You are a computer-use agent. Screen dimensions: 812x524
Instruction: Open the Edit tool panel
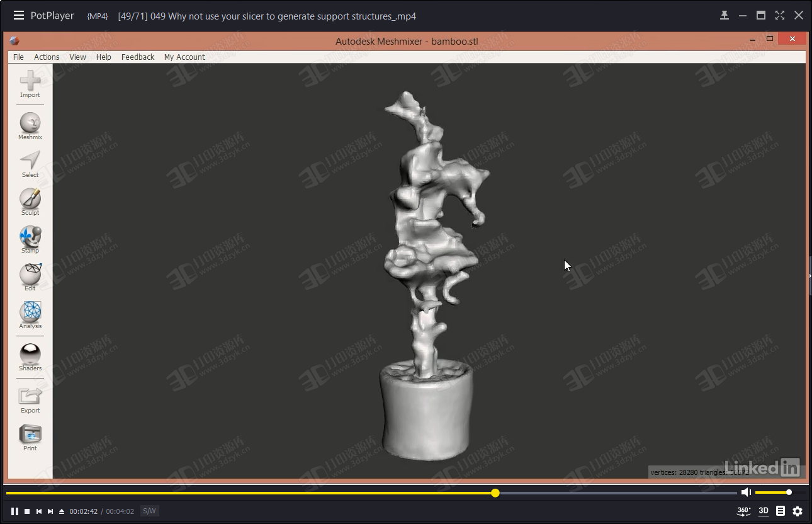click(30, 278)
